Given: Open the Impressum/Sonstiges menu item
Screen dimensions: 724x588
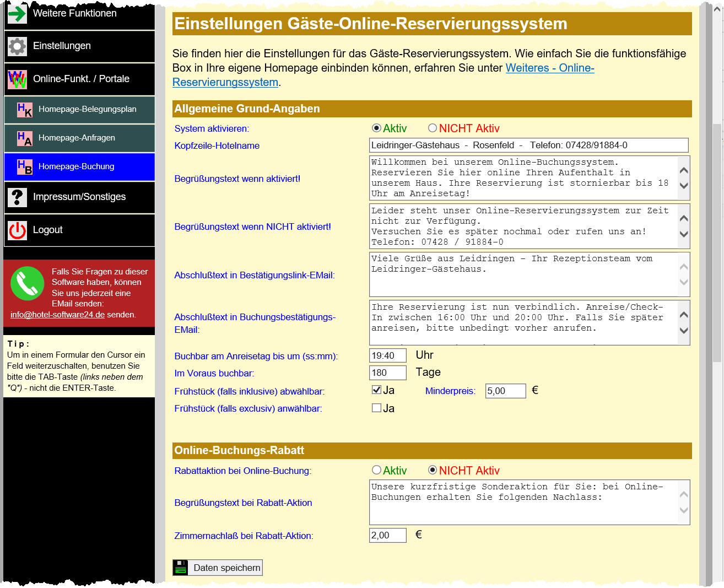Looking at the screenshot, I should (79, 197).
